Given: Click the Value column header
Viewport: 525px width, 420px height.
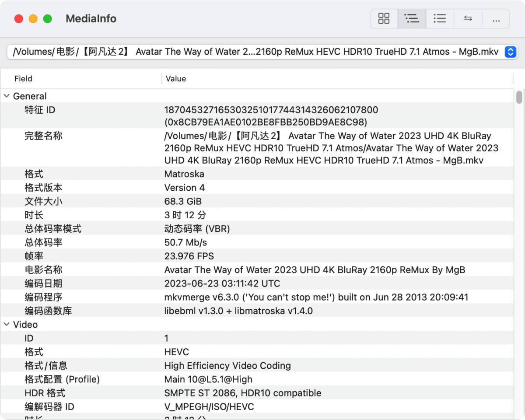Looking at the screenshot, I should click(x=175, y=78).
